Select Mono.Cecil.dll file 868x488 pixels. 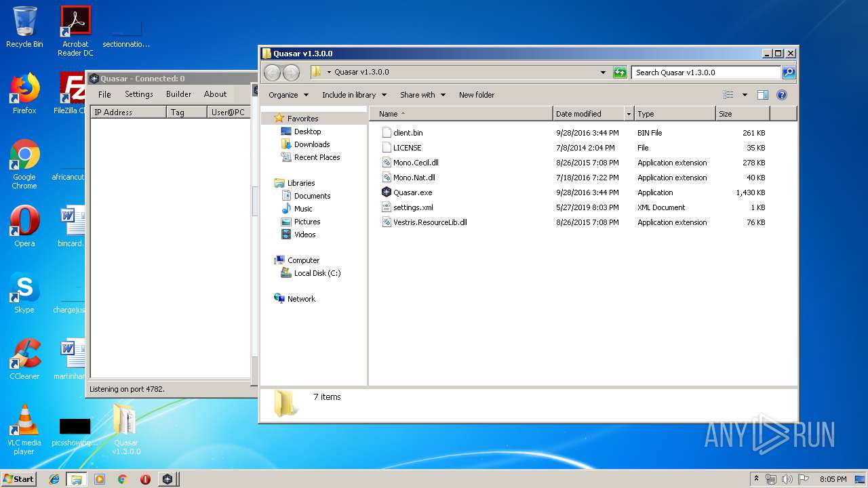[x=416, y=163]
